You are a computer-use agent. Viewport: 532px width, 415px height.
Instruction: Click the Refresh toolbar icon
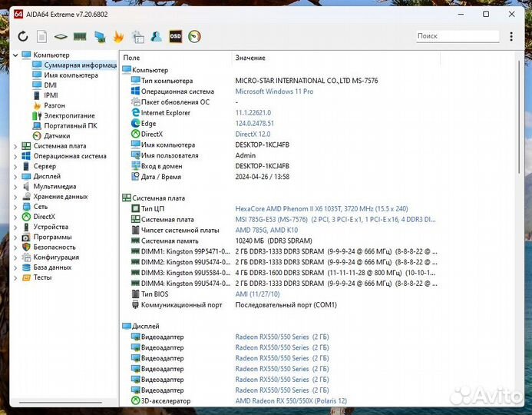23,36
